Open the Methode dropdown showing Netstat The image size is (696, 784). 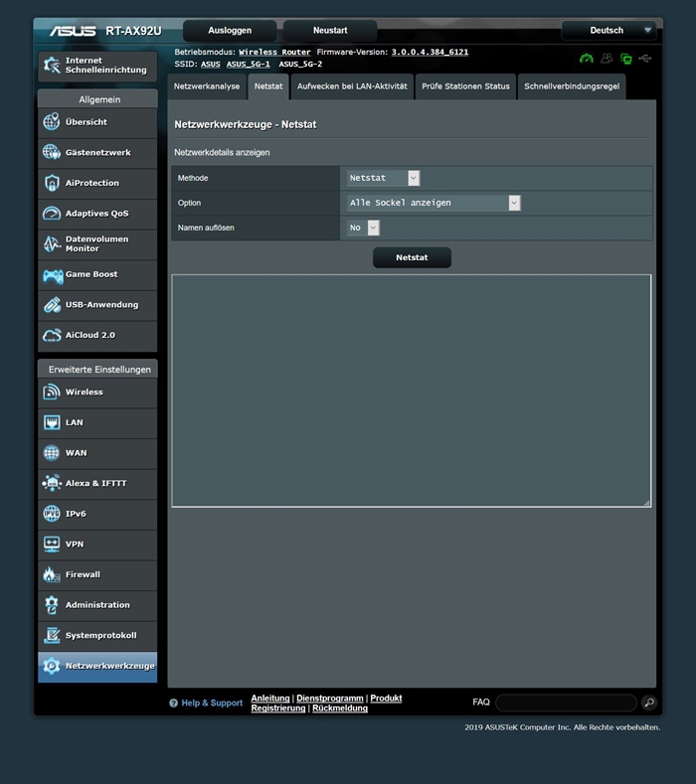(383, 178)
